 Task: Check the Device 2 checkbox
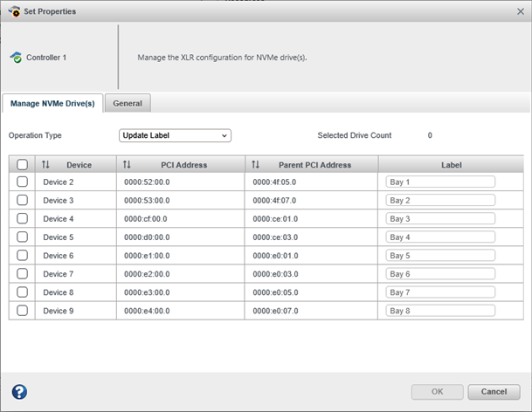coord(22,182)
